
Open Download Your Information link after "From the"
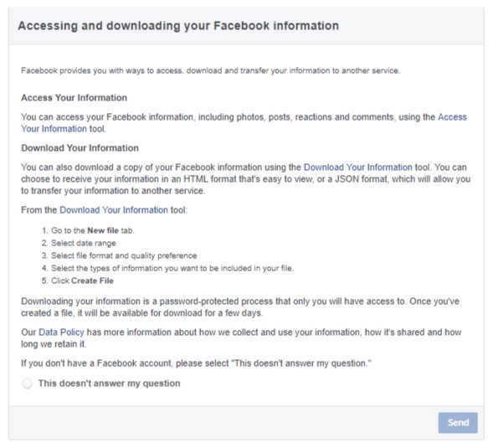coord(114,210)
